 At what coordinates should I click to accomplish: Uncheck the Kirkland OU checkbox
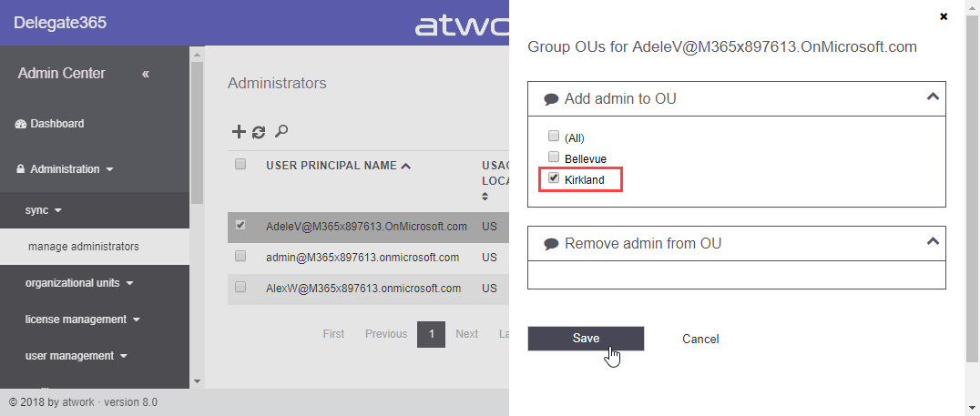tap(553, 178)
